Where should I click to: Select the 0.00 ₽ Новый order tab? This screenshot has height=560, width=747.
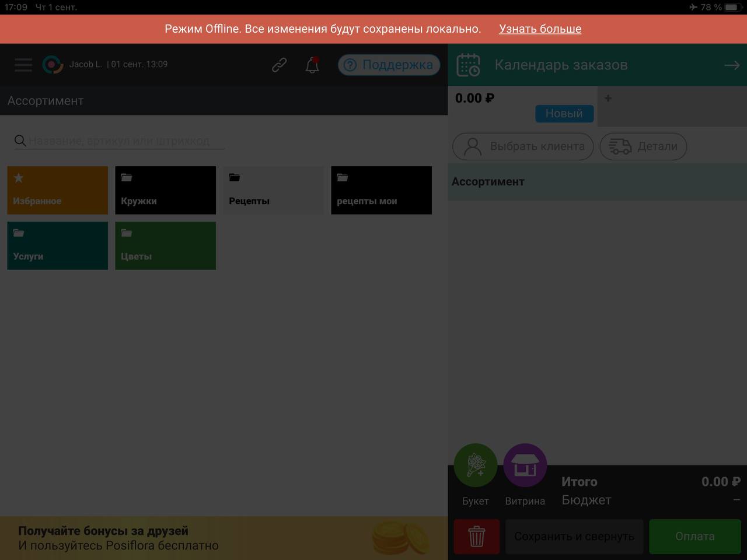(x=523, y=106)
